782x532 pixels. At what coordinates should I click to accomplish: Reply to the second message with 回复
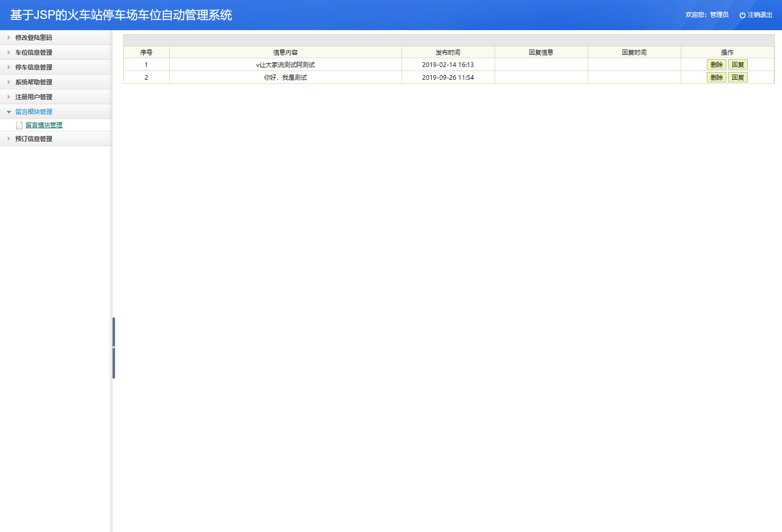(x=738, y=77)
